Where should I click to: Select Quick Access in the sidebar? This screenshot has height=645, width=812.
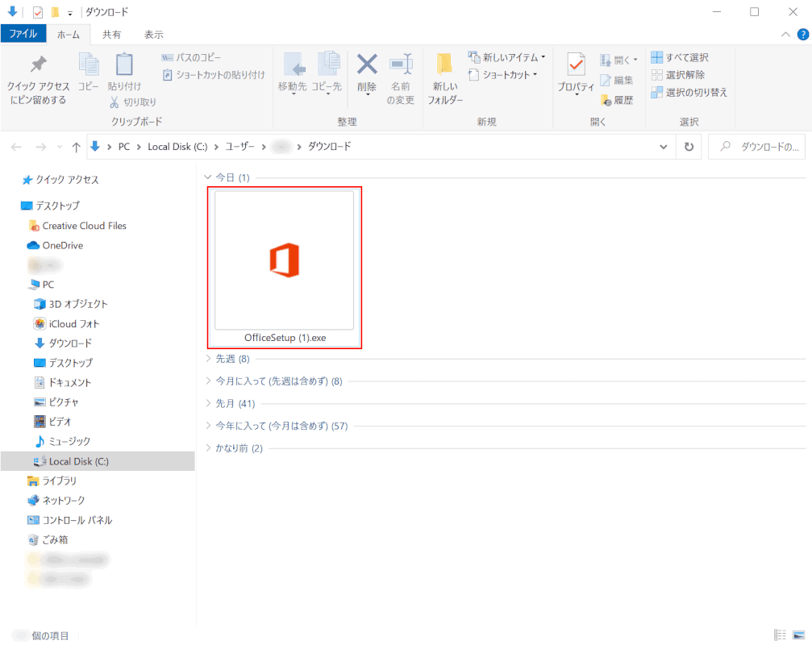point(60,180)
